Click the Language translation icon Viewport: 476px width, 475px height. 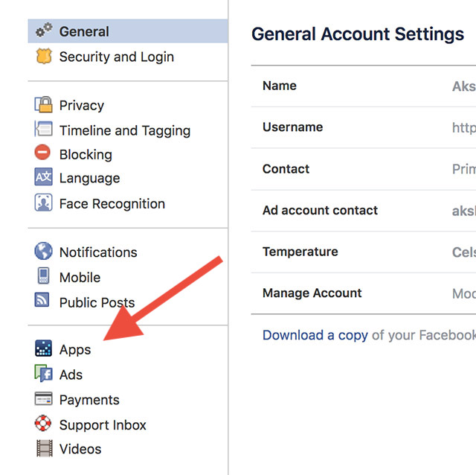(x=43, y=176)
